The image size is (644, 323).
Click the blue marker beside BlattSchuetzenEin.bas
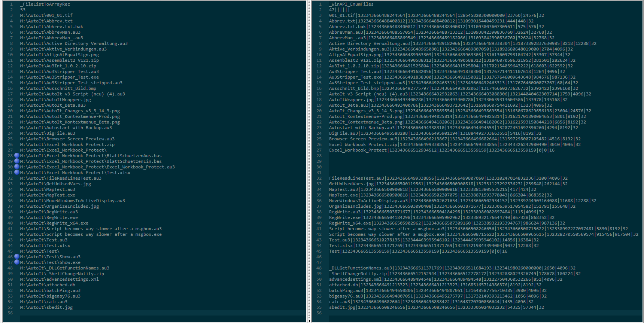click(x=16, y=161)
